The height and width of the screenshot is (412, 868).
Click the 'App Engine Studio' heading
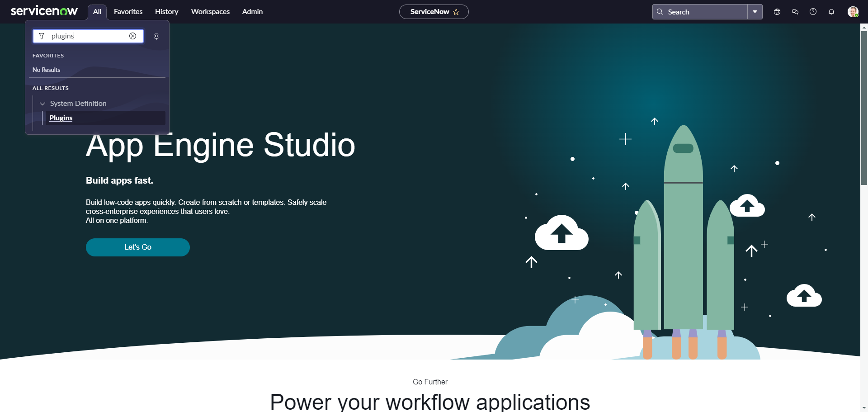221,145
